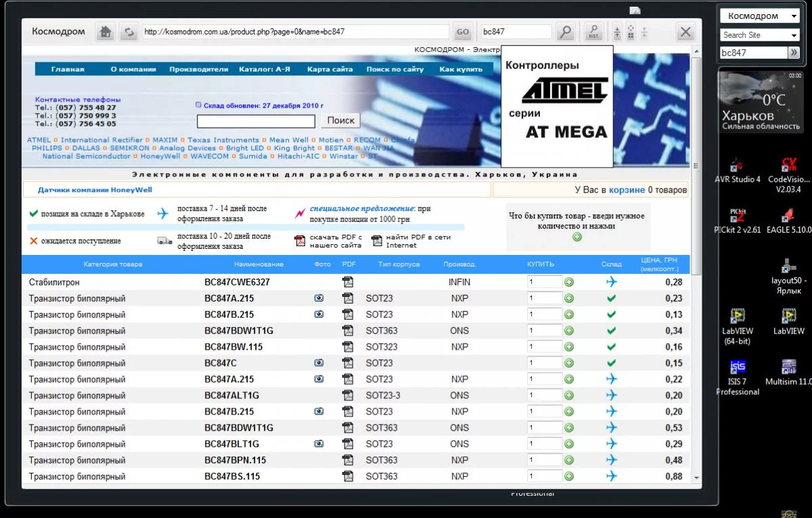Open the Карта сайта menu item
Screen dimensions: 812x518
[x=330, y=69]
